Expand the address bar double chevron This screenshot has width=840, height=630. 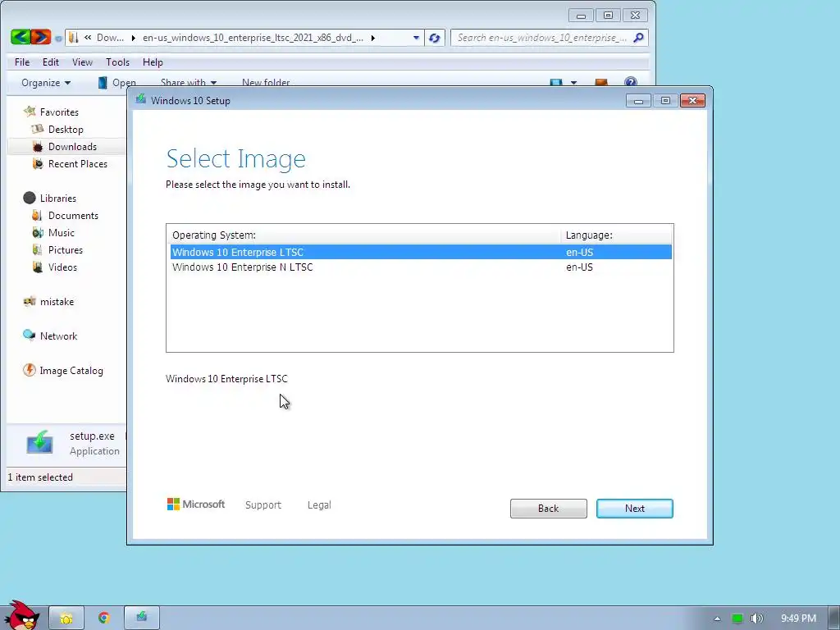click(x=88, y=38)
